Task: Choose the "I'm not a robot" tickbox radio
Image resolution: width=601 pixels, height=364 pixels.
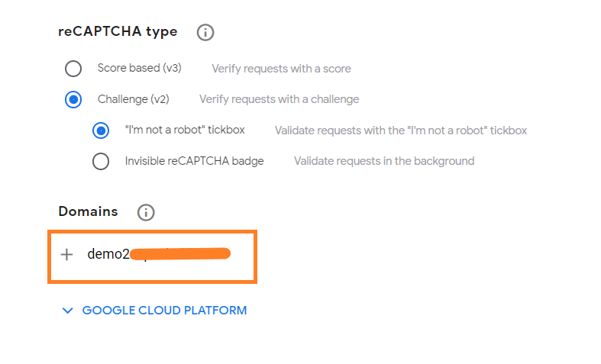Action: [x=101, y=130]
